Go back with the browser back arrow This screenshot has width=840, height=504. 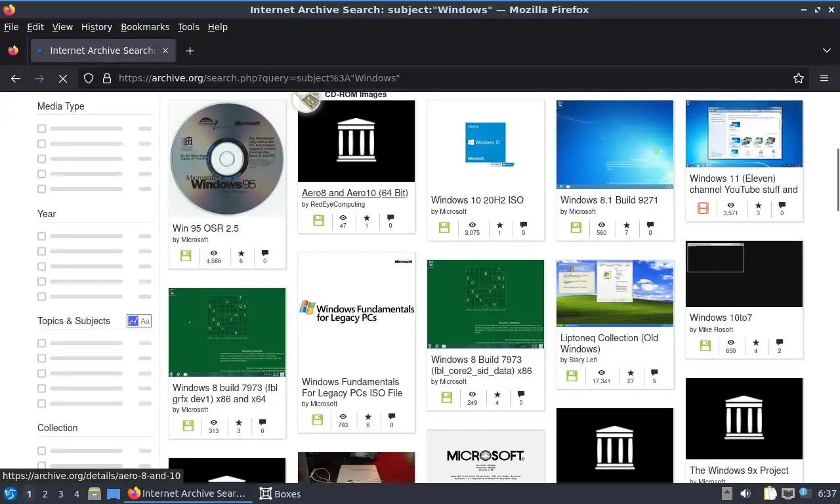(x=16, y=78)
